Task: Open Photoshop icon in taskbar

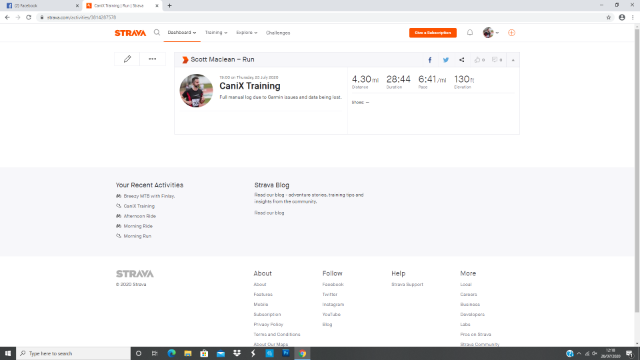Action: (x=286, y=353)
